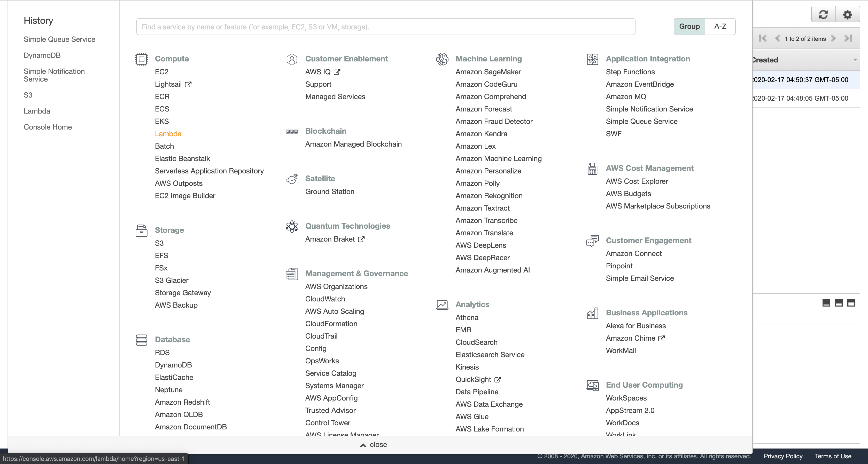
Task: Open Simple Queue Service from History
Action: 59,39
